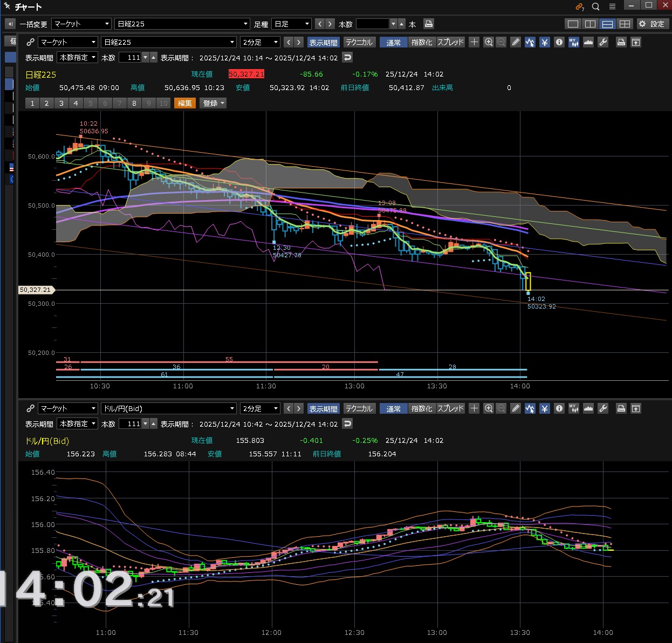
Task: Print the USD/JPY chart using printer icon
Action: [621, 408]
